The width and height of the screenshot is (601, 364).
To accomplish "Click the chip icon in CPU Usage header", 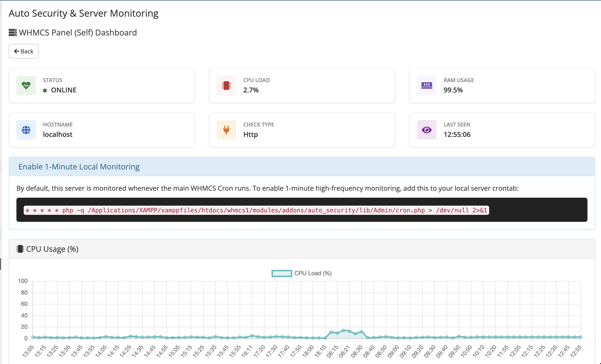I will tap(20, 249).
